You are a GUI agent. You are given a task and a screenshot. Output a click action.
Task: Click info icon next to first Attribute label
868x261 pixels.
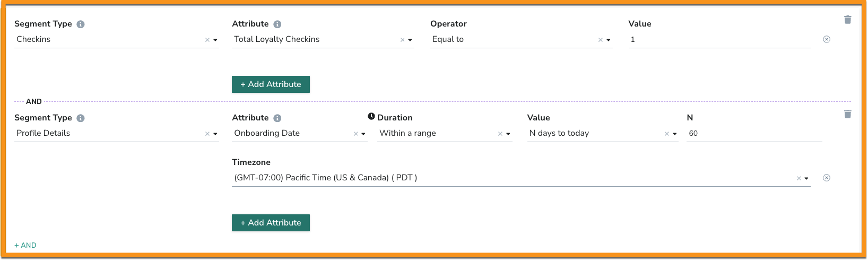click(x=277, y=24)
